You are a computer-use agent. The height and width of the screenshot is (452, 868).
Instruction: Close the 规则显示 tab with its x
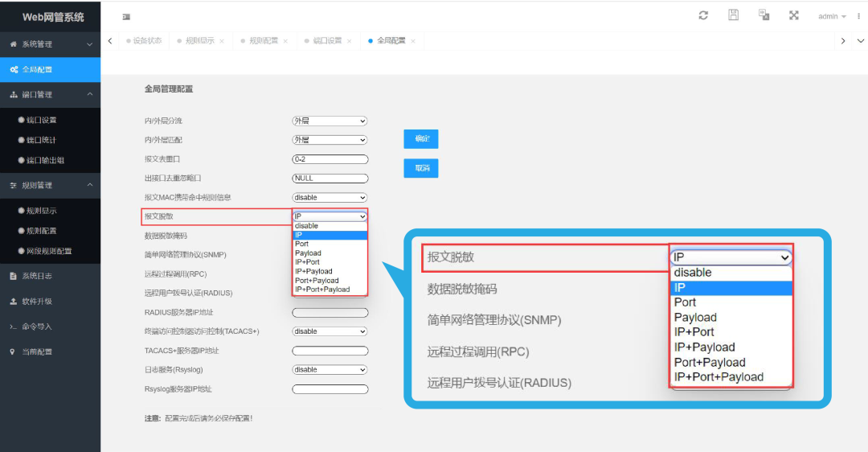[x=222, y=41]
